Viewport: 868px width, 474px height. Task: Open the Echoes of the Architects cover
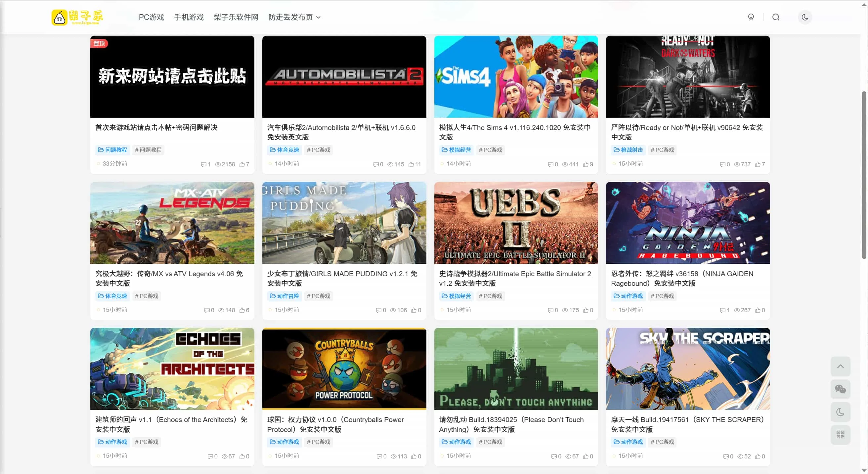(x=172, y=368)
